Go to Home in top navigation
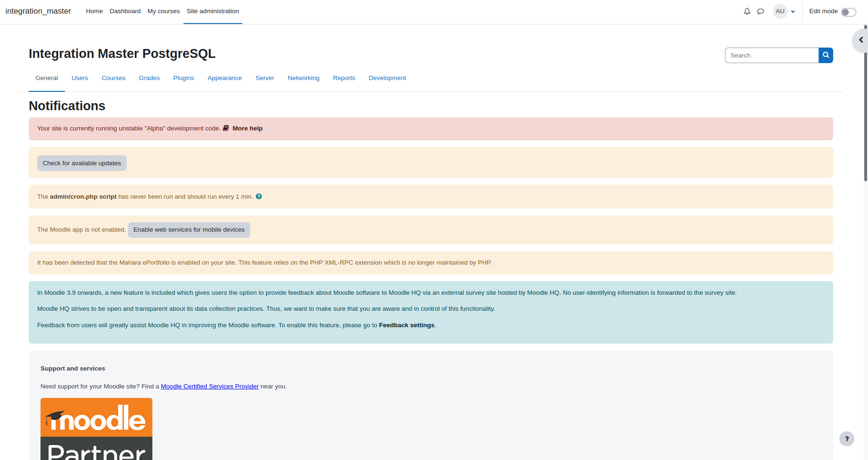 (x=94, y=11)
